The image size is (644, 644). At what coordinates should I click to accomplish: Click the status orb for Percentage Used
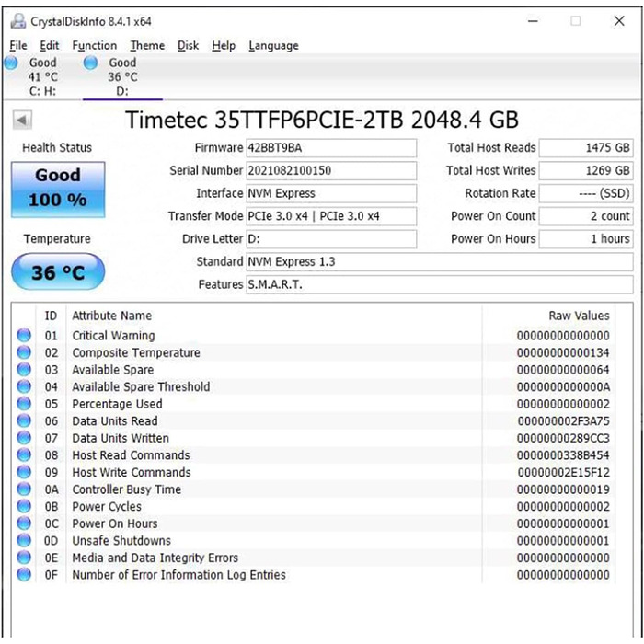click(x=24, y=404)
